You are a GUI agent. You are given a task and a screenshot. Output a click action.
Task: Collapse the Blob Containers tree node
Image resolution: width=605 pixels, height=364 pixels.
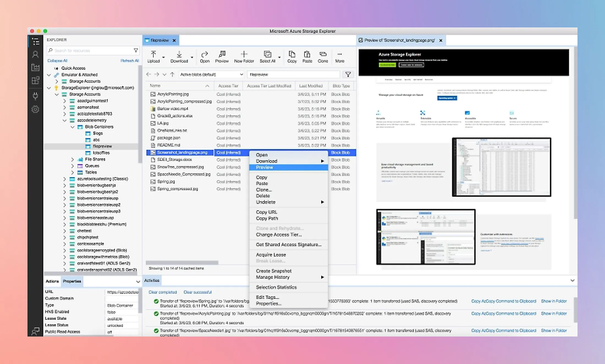coord(73,127)
